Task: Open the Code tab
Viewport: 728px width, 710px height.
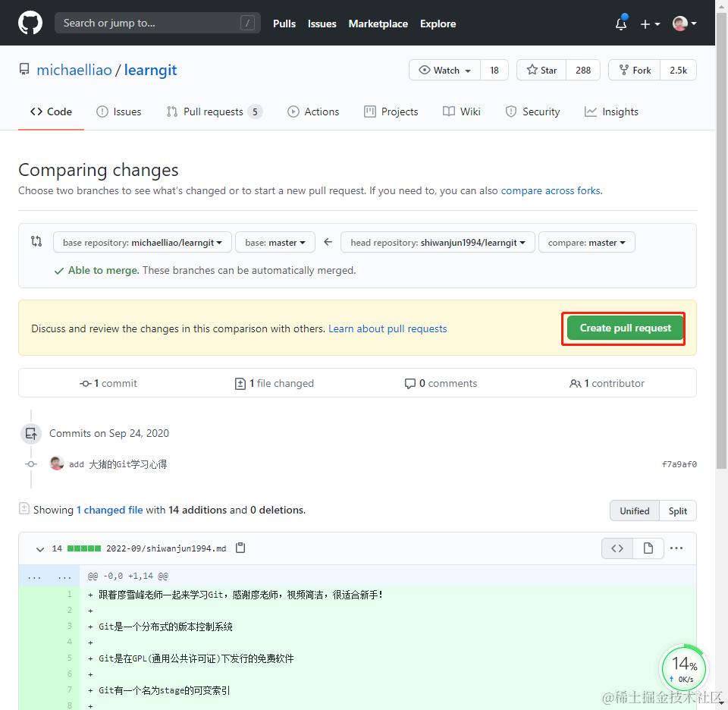Action: click(51, 112)
